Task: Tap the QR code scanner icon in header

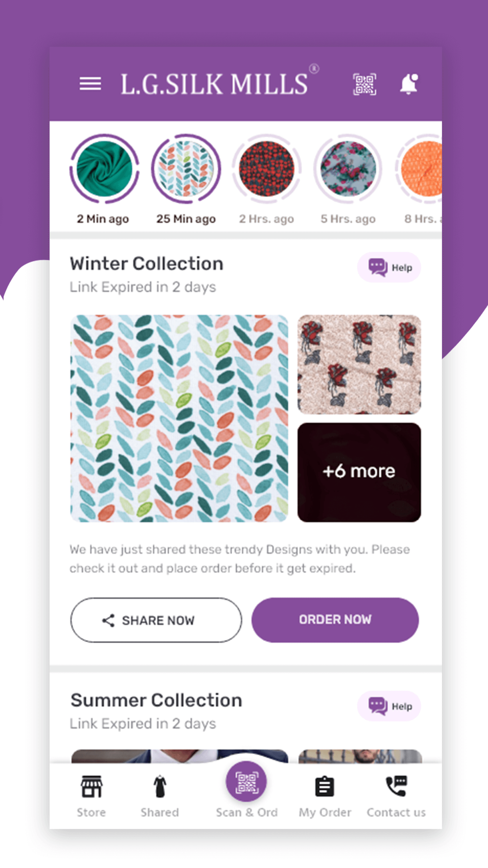Action: [365, 84]
